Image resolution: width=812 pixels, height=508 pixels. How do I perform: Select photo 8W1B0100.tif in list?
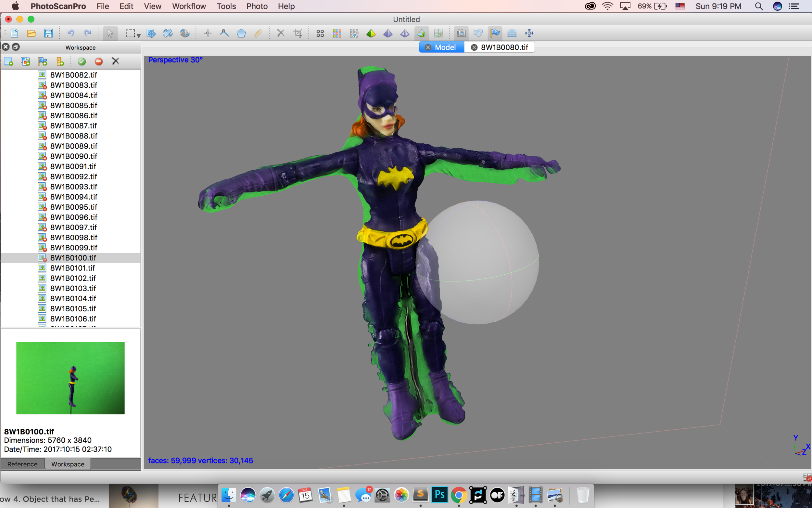pos(70,258)
